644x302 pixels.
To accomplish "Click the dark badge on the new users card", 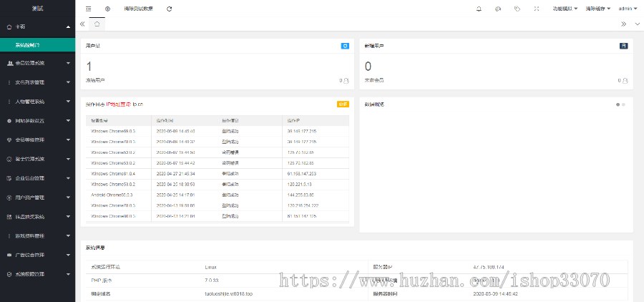I will 624,46.
